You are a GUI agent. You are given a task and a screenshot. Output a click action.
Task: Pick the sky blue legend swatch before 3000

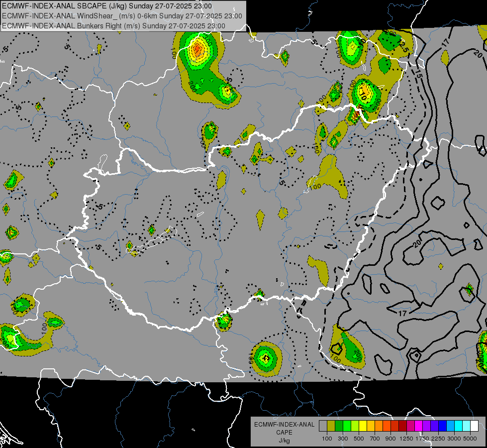[451, 426]
